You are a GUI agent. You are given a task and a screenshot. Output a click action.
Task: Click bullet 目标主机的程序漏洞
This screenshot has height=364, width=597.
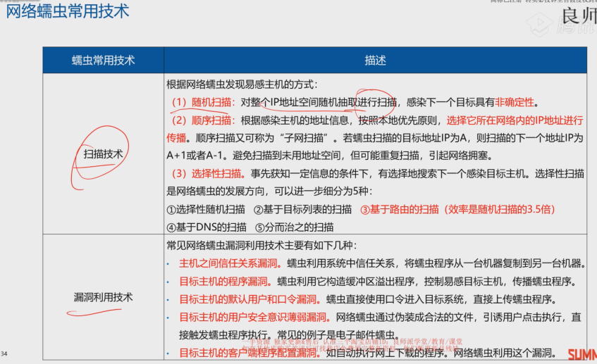224,282
